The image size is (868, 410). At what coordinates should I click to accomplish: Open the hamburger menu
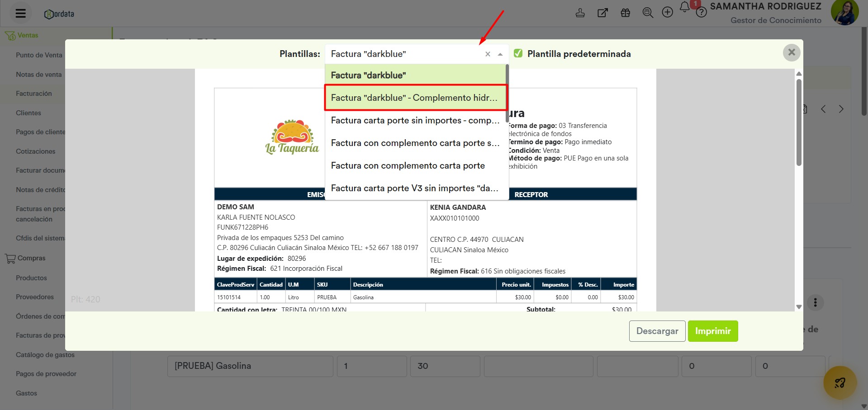20,13
